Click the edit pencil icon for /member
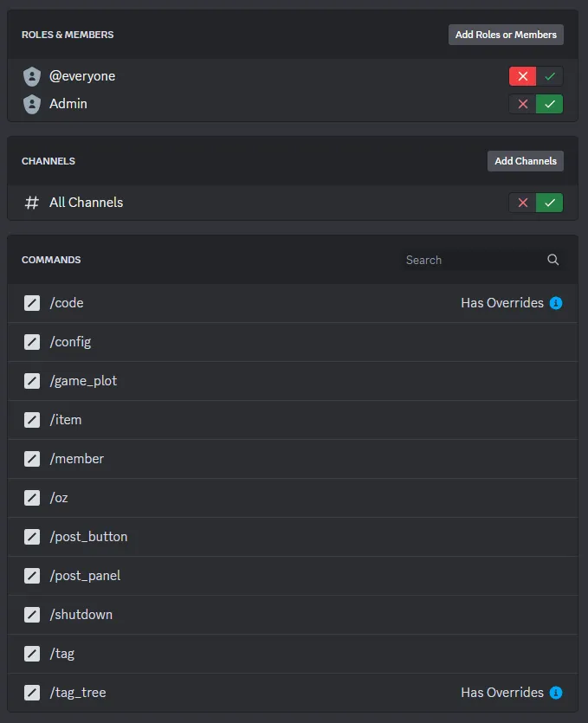 [32, 459]
